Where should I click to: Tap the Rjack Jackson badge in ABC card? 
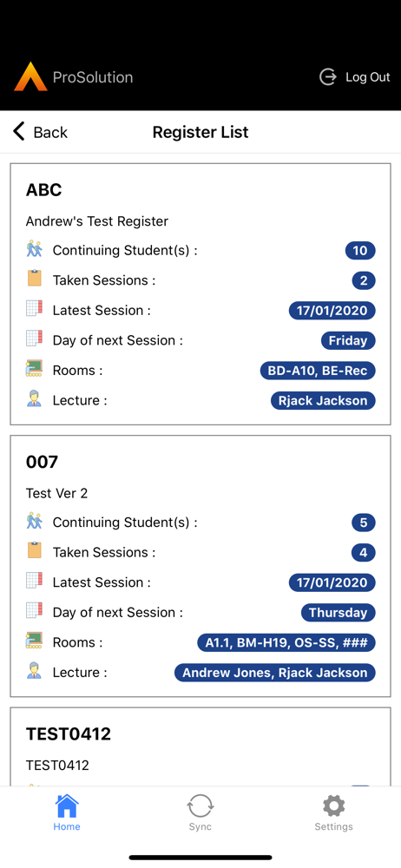click(323, 401)
